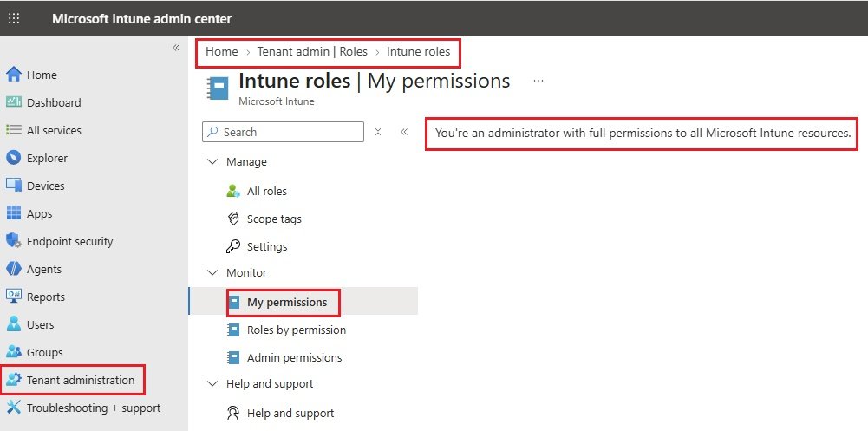Click the Intune roles breadcrumb
This screenshot has height=431, width=868.
click(x=418, y=51)
